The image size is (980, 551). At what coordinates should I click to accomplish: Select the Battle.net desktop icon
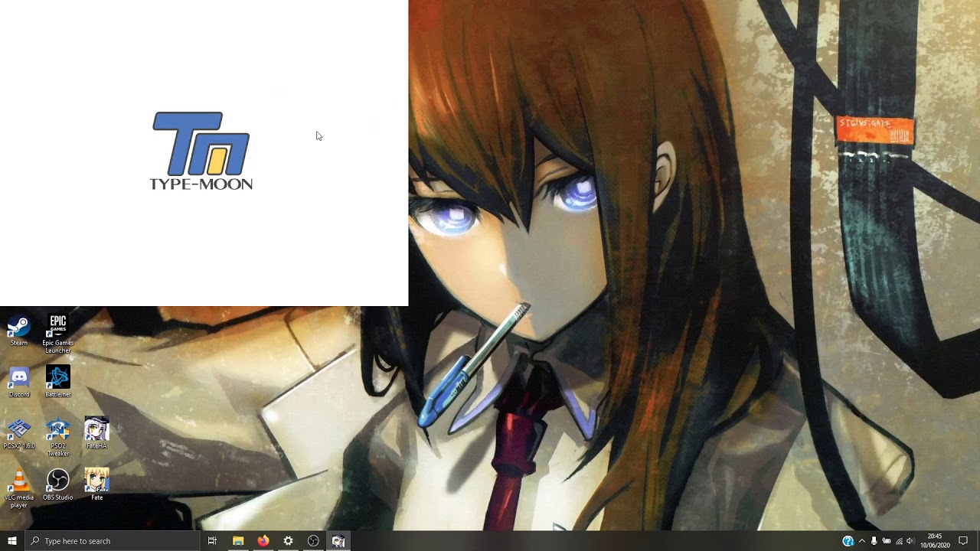58,382
